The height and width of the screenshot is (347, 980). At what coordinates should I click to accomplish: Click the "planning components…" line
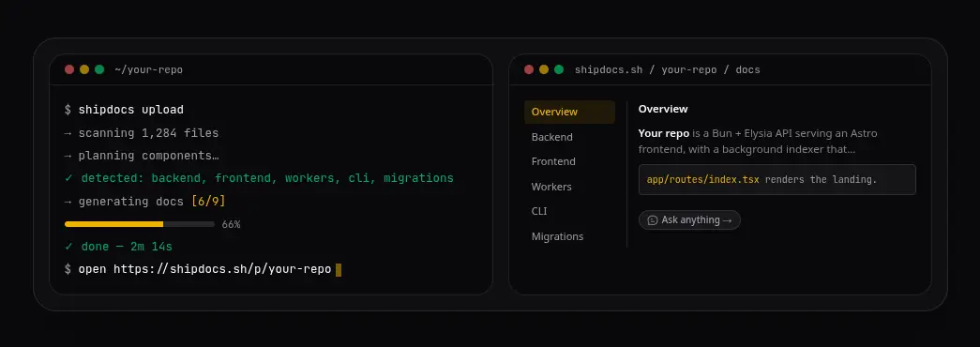pos(142,156)
